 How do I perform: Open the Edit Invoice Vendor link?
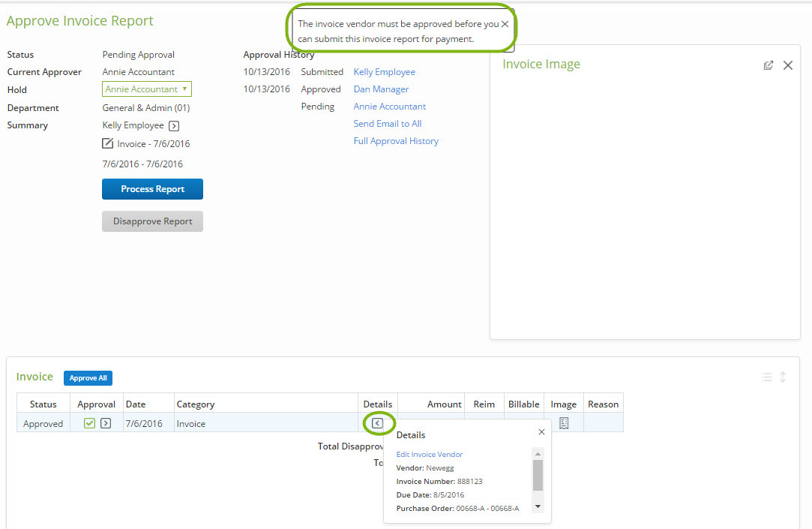[429, 454]
